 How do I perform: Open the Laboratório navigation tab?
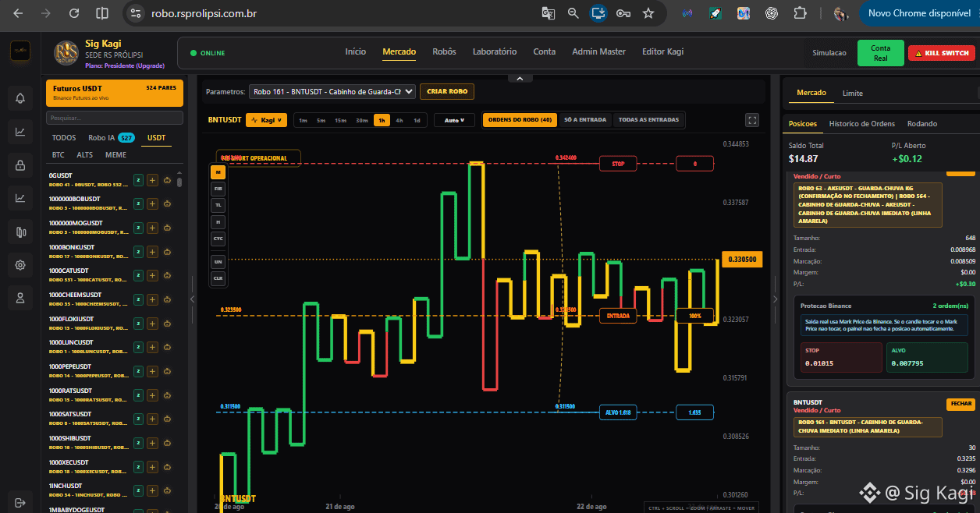point(495,51)
